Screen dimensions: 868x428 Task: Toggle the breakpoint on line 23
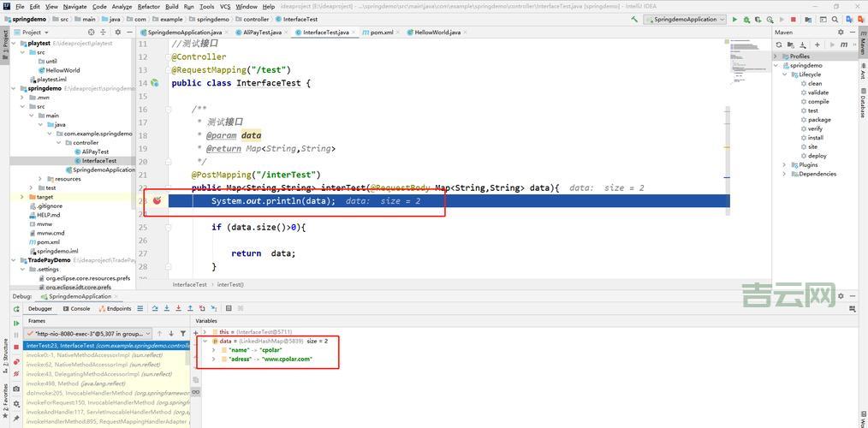tap(157, 200)
